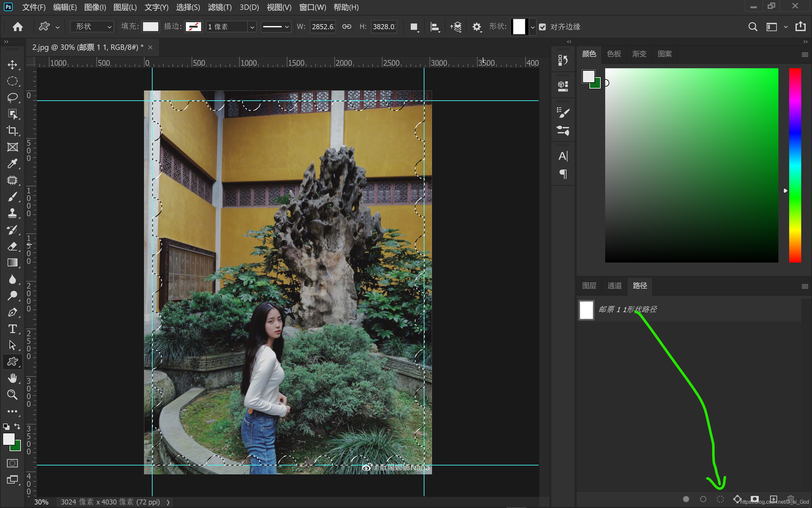812x508 pixels.
Task: Toggle the width-height link icon
Action: [x=347, y=27]
